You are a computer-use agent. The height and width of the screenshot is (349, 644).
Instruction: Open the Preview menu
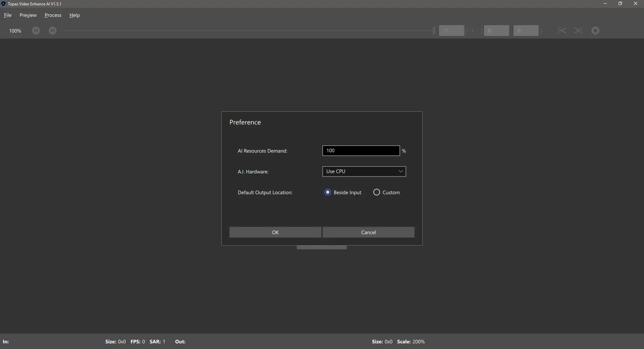[x=28, y=15]
